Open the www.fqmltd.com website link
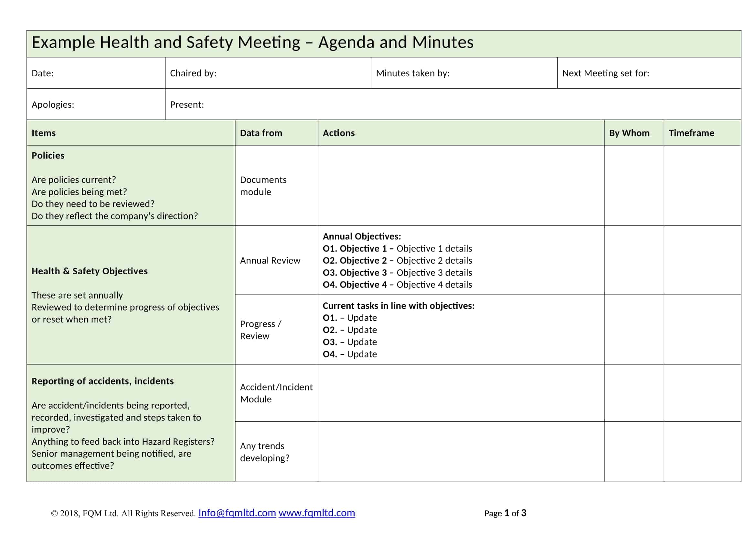The image size is (756, 535). 316,513
